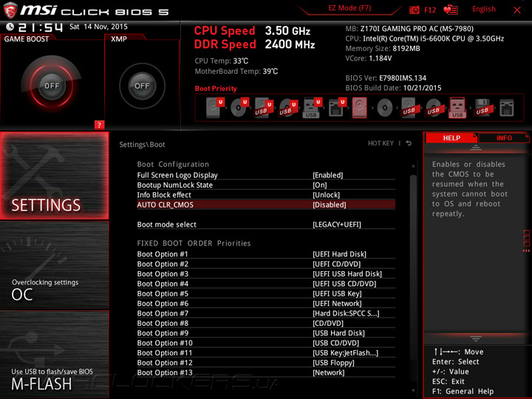Switch to EZ Mode (F7)
Screen dimensions: 532x399
(x=349, y=8)
